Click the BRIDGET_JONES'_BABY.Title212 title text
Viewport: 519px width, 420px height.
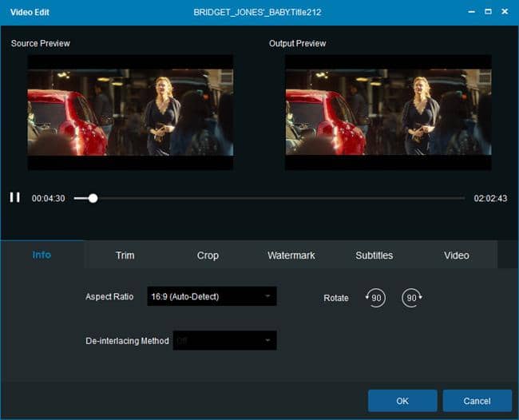click(258, 12)
